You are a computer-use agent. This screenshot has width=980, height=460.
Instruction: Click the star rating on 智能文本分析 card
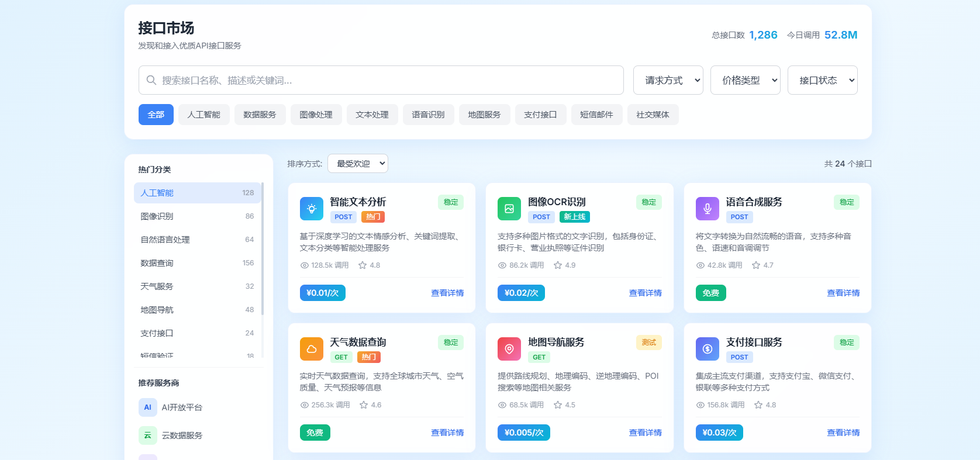click(x=369, y=265)
